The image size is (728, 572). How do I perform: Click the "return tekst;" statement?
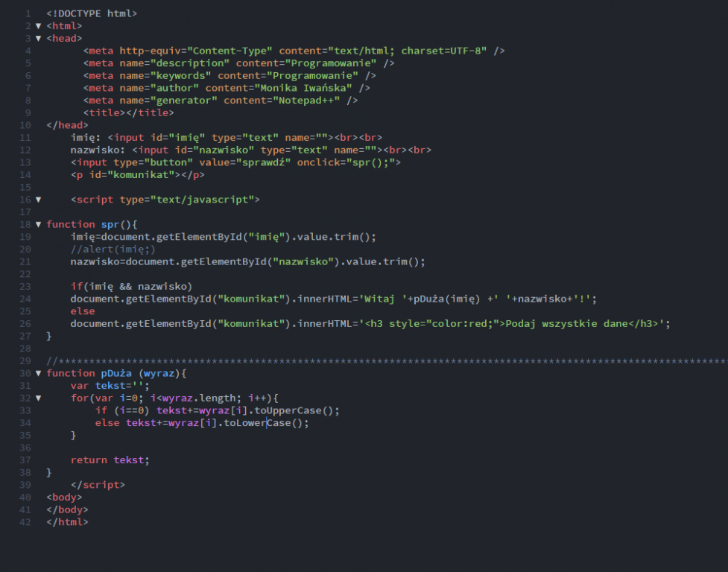(110, 460)
